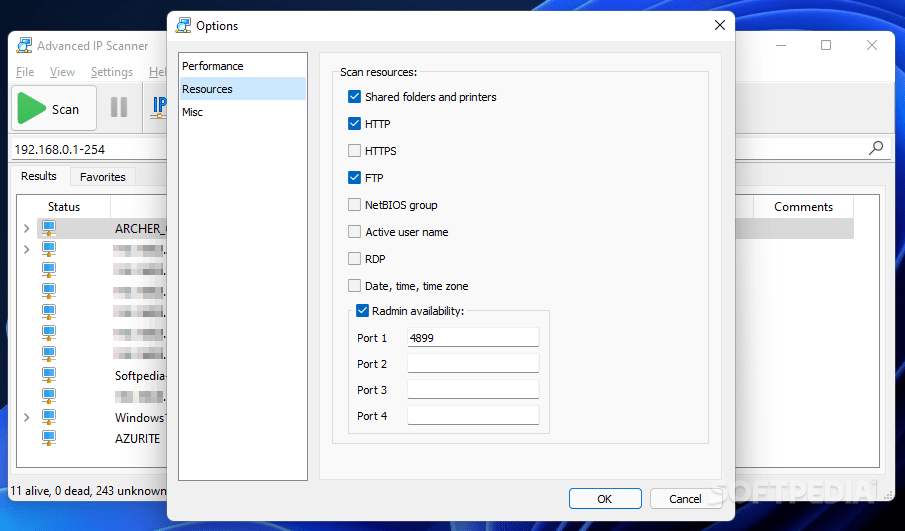
Task: Enable HTTPS resource scanning
Action: click(x=354, y=151)
